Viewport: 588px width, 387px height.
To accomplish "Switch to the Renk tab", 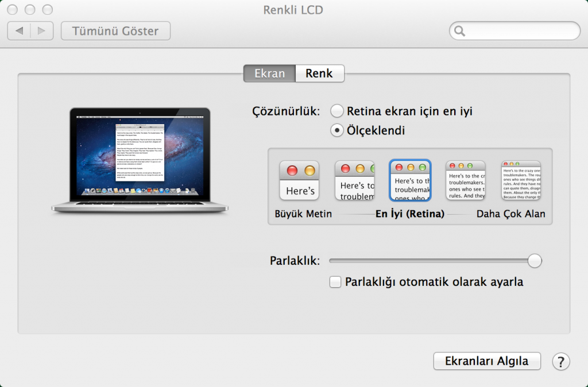I will coord(319,73).
